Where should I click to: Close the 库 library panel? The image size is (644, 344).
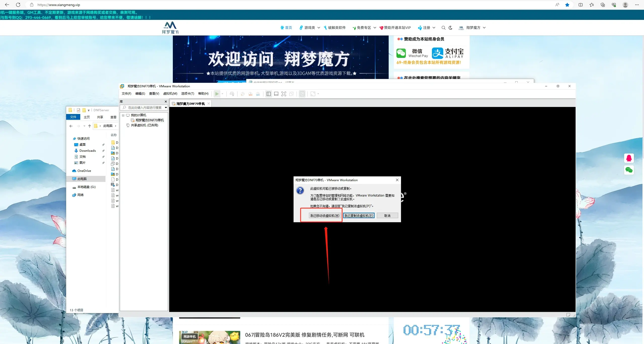coord(166,102)
